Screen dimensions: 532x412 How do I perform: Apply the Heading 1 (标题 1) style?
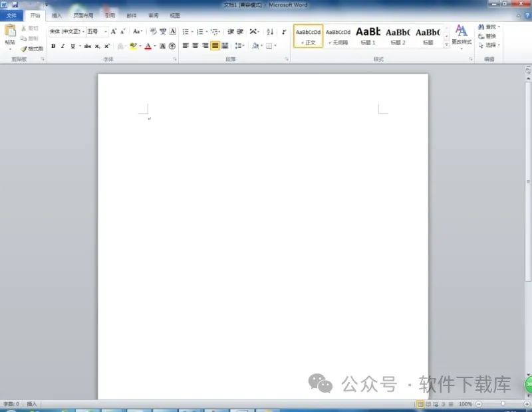[x=368, y=36]
